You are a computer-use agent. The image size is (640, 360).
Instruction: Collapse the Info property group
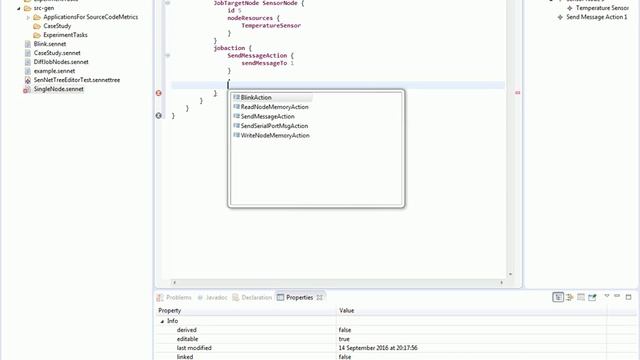pyautogui.click(x=162, y=321)
